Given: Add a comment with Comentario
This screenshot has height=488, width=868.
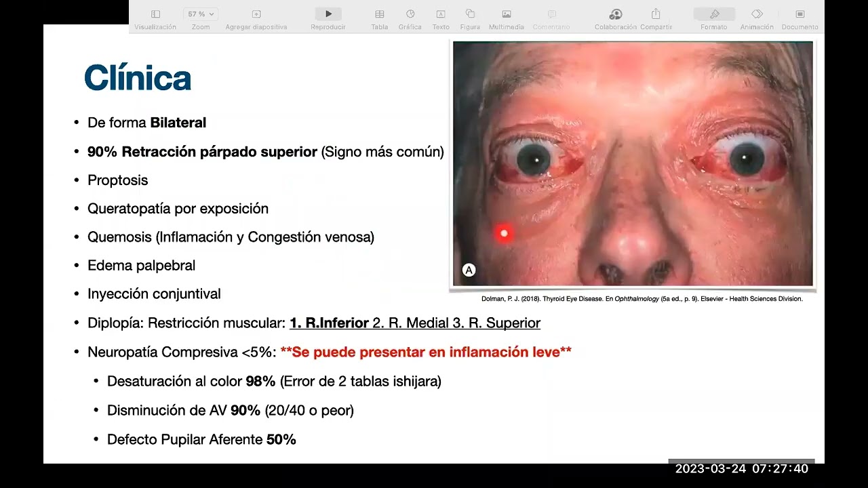Looking at the screenshot, I should pos(551,19).
